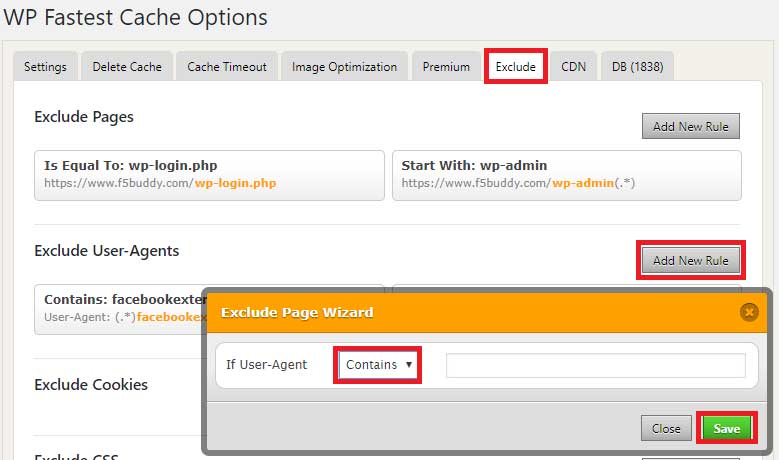Click the facebookexternalhit user-agent rule
779x460 pixels.
point(120,307)
